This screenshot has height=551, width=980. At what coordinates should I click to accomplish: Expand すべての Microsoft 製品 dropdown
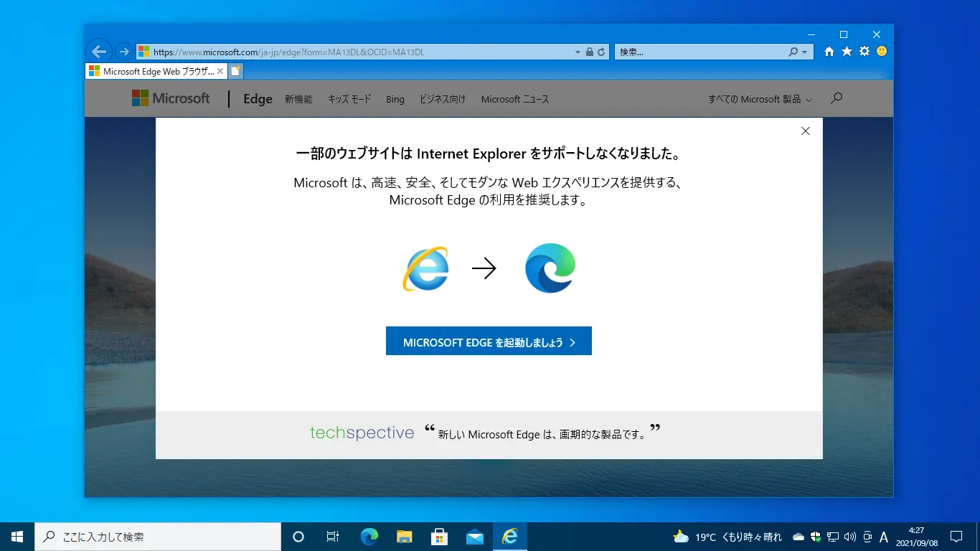point(760,99)
